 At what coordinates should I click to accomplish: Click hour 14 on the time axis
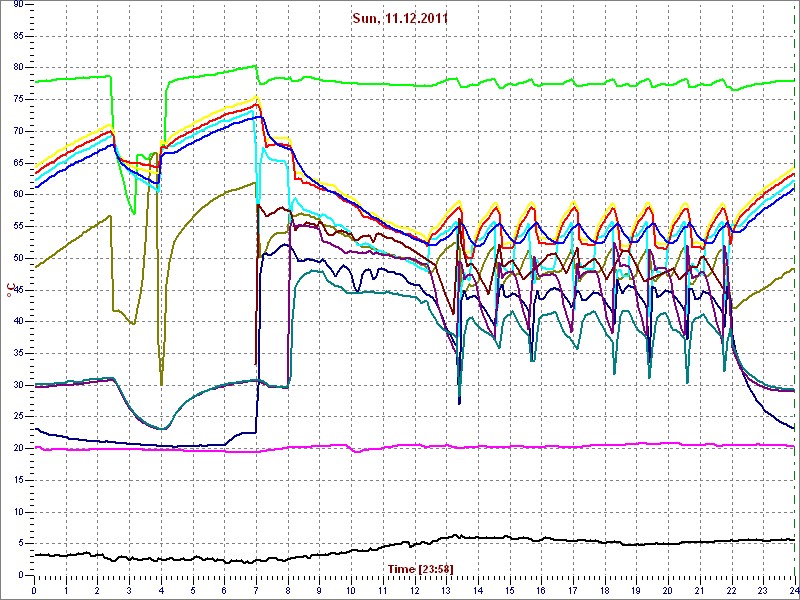(478, 590)
